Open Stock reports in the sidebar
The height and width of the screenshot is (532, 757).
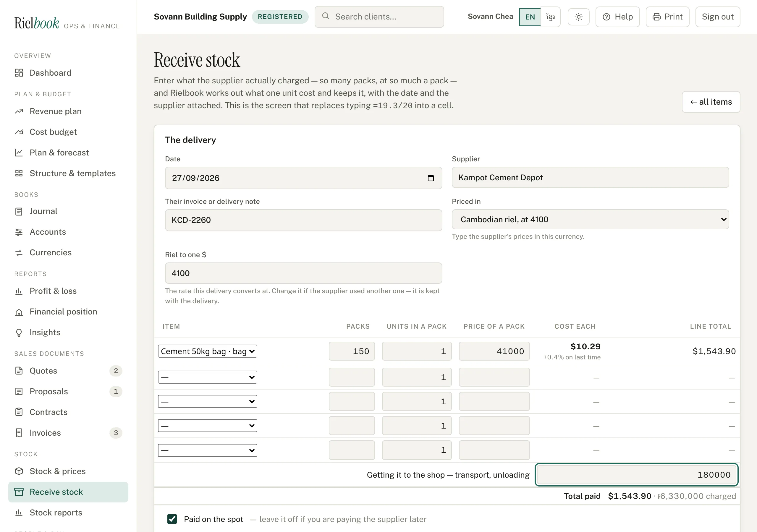pos(68,513)
